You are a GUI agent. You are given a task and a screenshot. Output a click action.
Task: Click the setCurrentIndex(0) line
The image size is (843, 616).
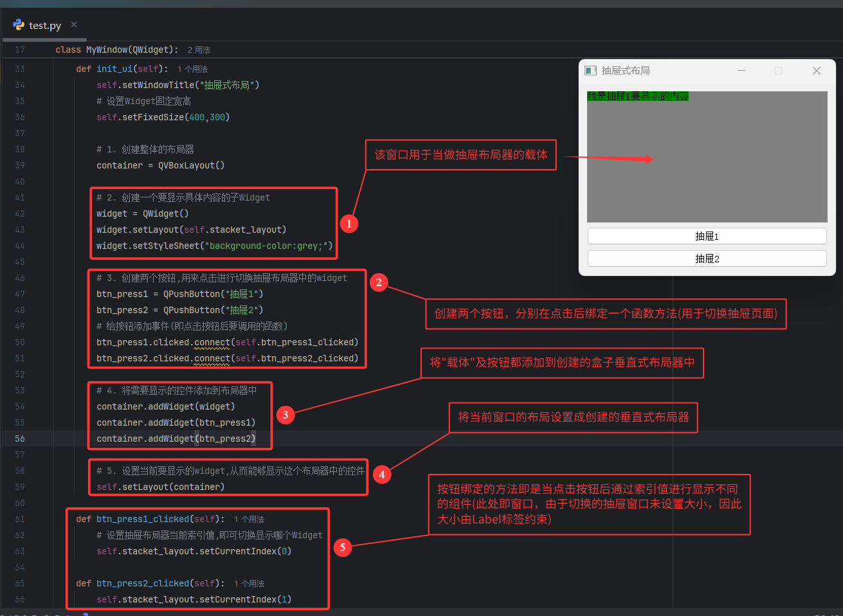(194, 551)
